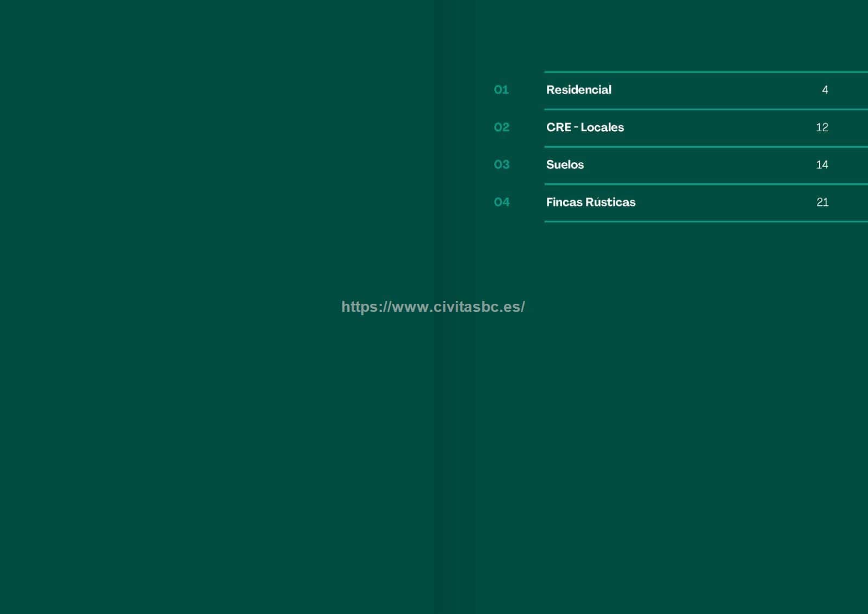Click page number 21 for Fincas Rústicas
The width and height of the screenshot is (868, 614).
822,202
